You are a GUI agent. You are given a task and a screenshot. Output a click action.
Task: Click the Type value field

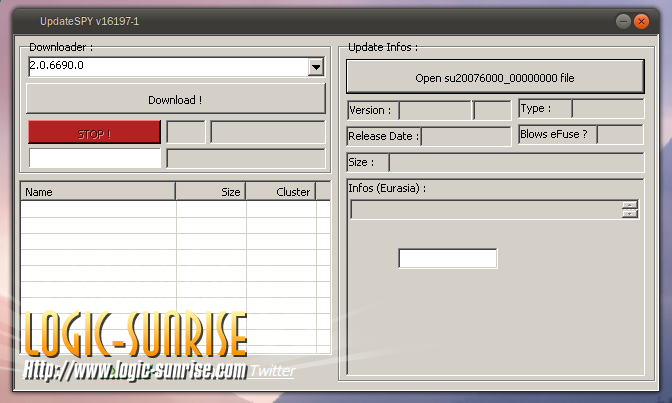point(608,108)
